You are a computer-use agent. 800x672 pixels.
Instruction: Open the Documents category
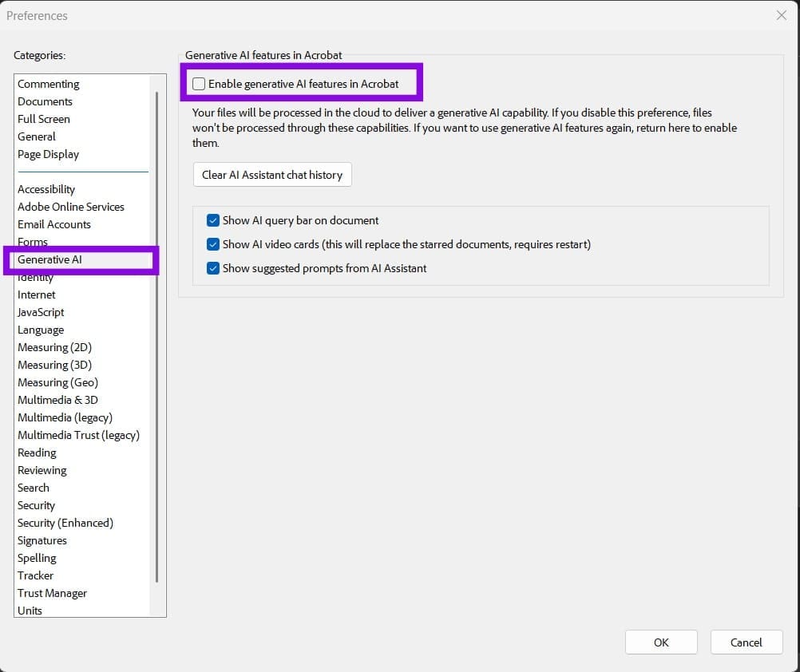pos(45,101)
